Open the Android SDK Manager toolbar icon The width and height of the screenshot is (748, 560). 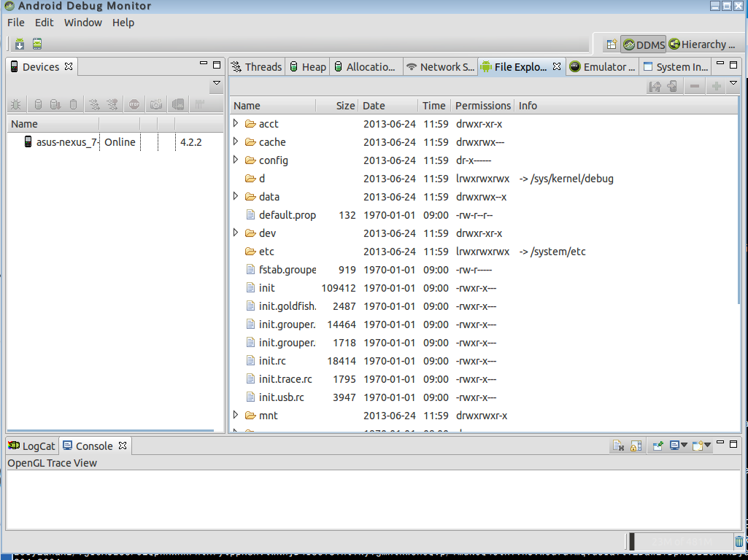click(20, 44)
